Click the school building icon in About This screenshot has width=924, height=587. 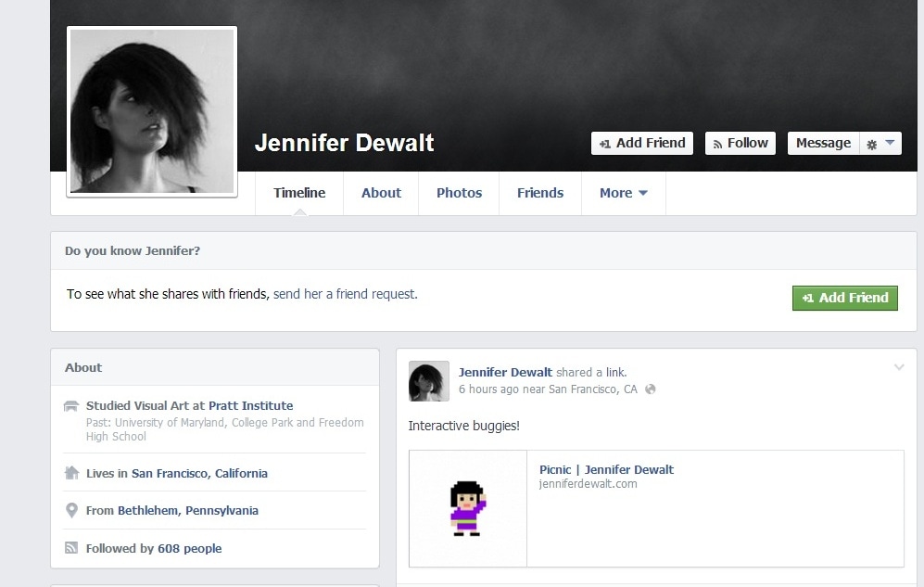pyautogui.click(x=71, y=406)
